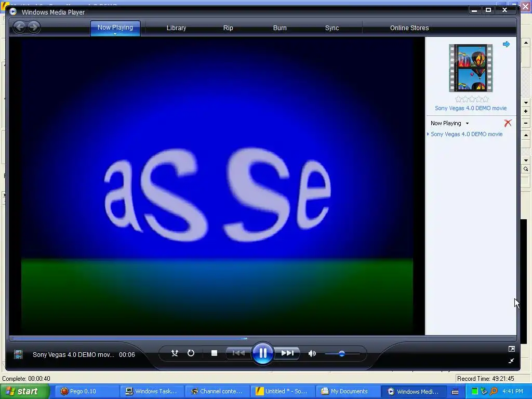Open the Now Playing tab
Screen dimensions: 532x399
pyautogui.click(x=115, y=28)
